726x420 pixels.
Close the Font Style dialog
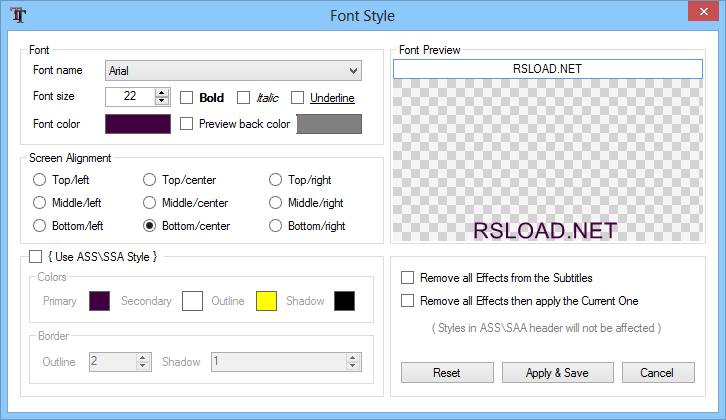(x=703, y=12)
